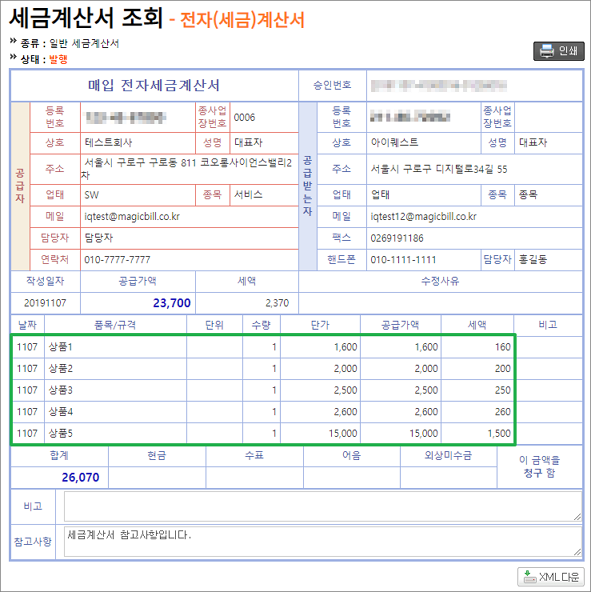The height and width of the screenshot is (592, 591).
Task: Click contact name 홍길동
Action: (x=533, y=259)
